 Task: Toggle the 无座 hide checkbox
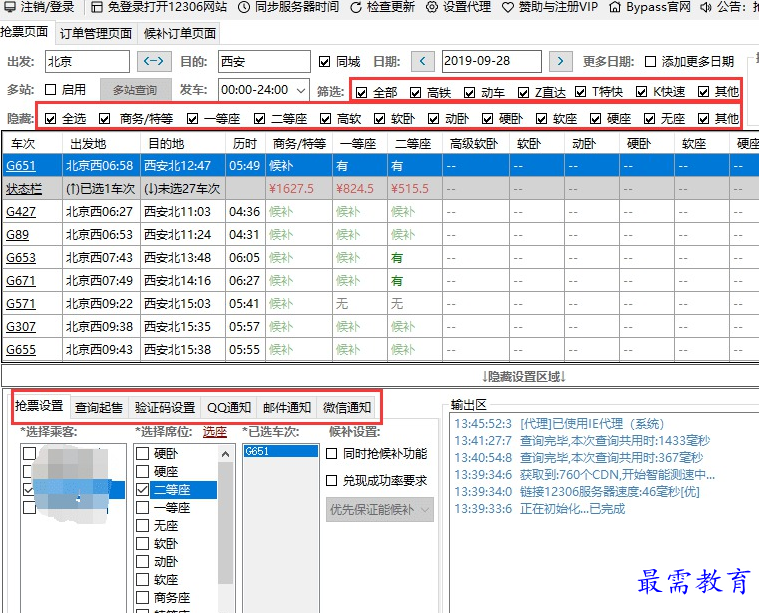tap(650, 119)
